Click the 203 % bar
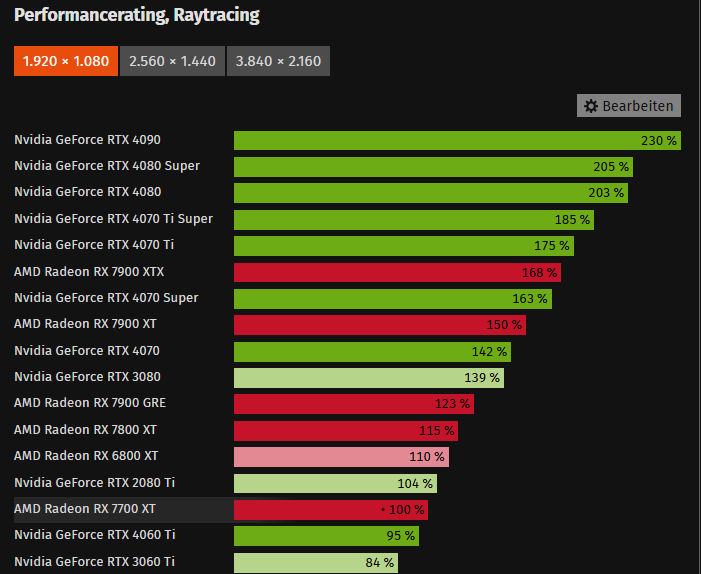Image resolution: width=701 pixels, height=574 pixels. pyautogui.click(x=431, y=193)
